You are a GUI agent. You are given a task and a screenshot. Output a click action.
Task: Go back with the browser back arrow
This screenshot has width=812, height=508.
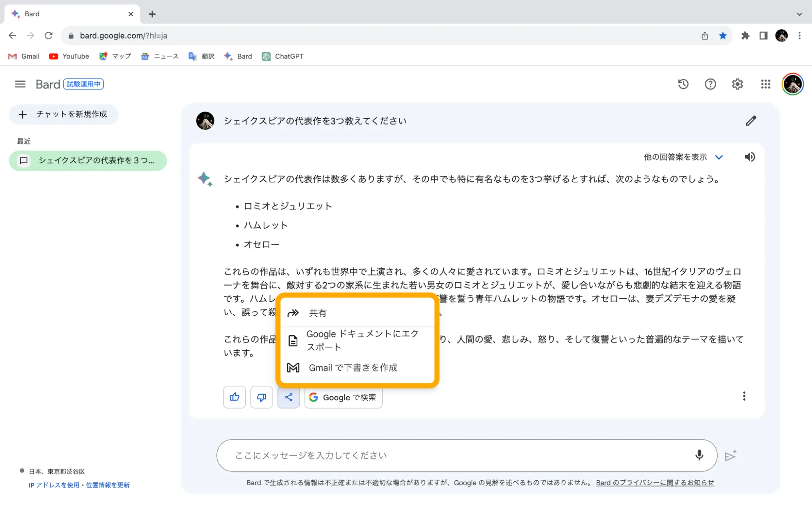pyautogui.click(x=13, y=36)
